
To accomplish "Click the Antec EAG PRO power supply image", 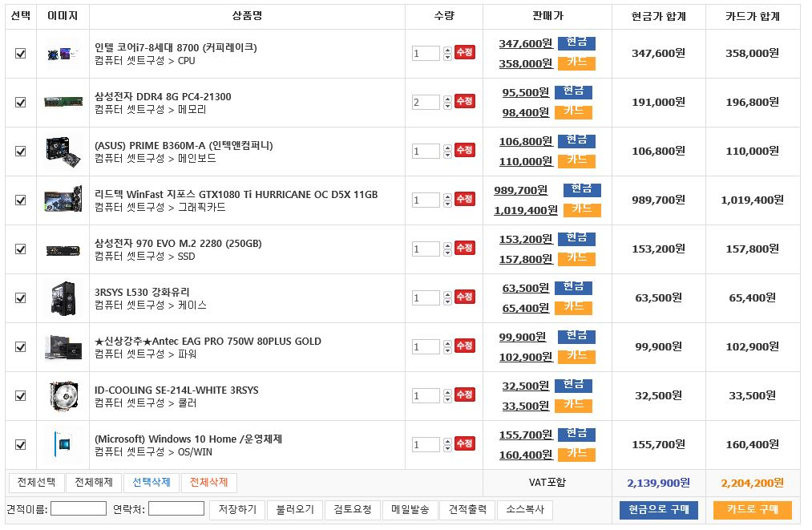I will tap(62, 346).
